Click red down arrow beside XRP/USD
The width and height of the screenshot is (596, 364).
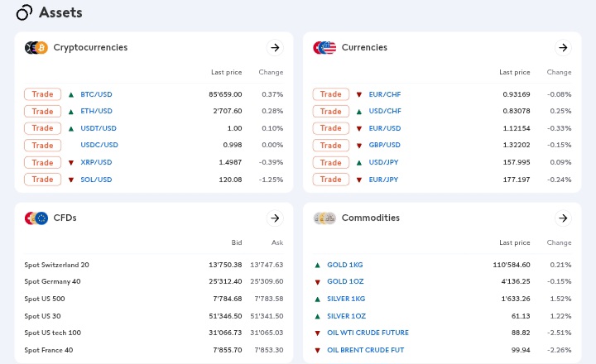pyautogui.click(x=70, y=163)
